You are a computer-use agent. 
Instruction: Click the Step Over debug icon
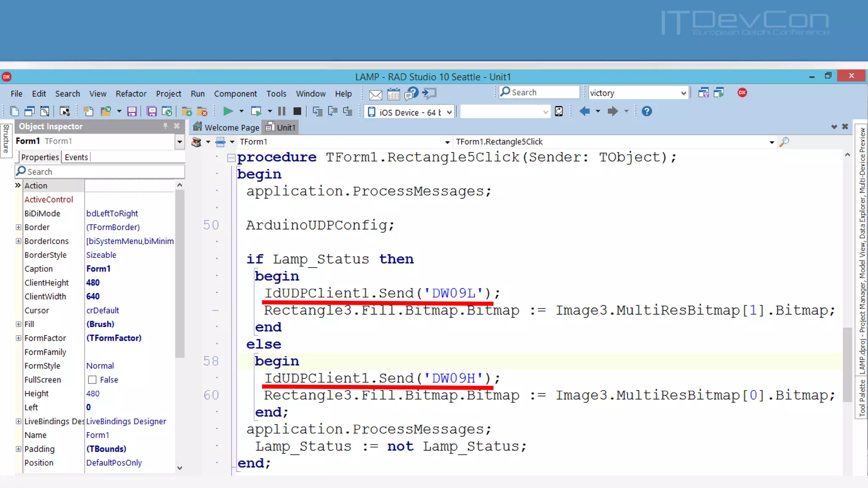tap(333, 111)
